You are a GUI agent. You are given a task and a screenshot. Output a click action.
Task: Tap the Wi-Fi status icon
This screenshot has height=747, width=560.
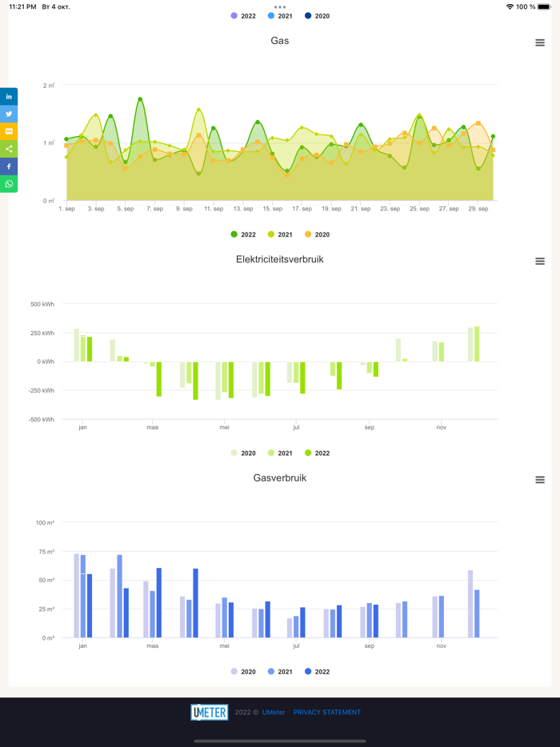pyautogui.click(x=510, y=6)
